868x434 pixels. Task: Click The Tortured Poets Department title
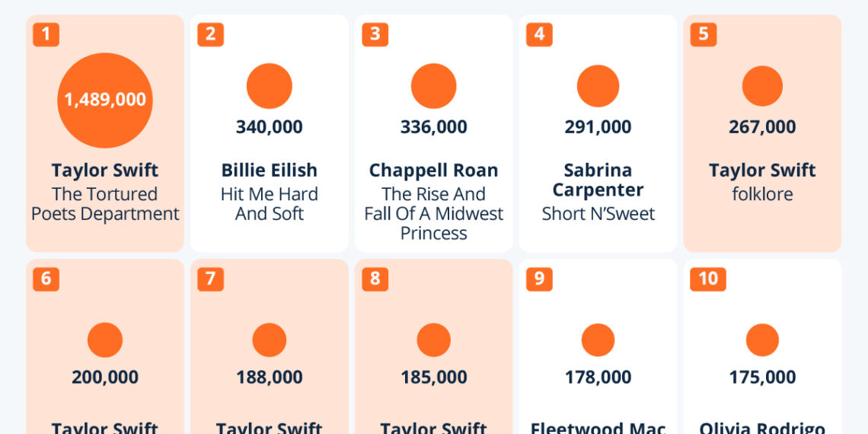pos(105,204)
